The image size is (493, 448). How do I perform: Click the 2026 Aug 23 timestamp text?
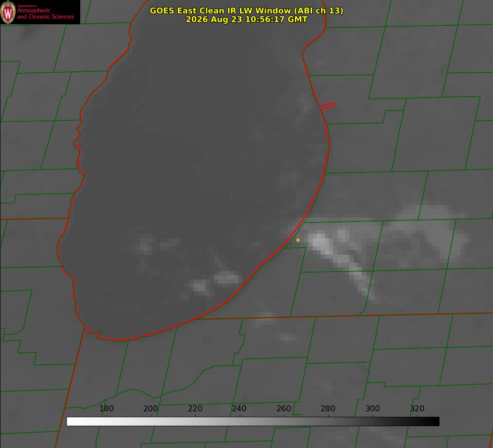pos(247,19)
